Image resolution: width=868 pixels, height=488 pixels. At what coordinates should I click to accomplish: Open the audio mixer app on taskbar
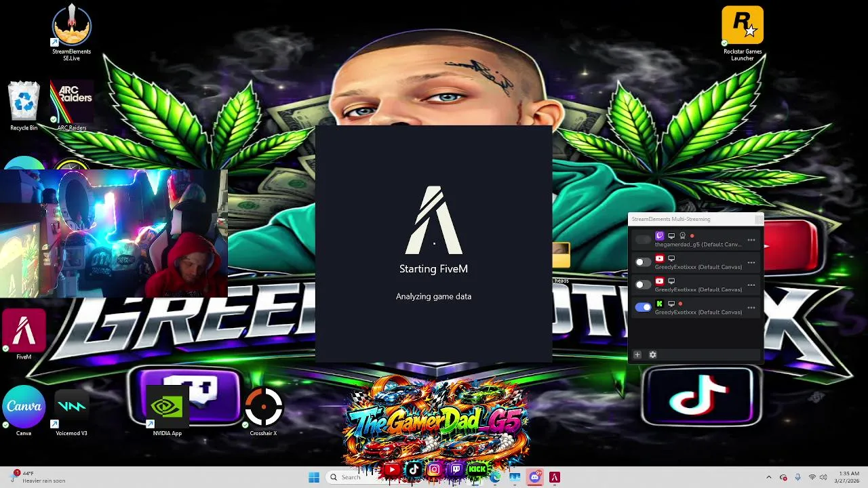coord(515,477)
